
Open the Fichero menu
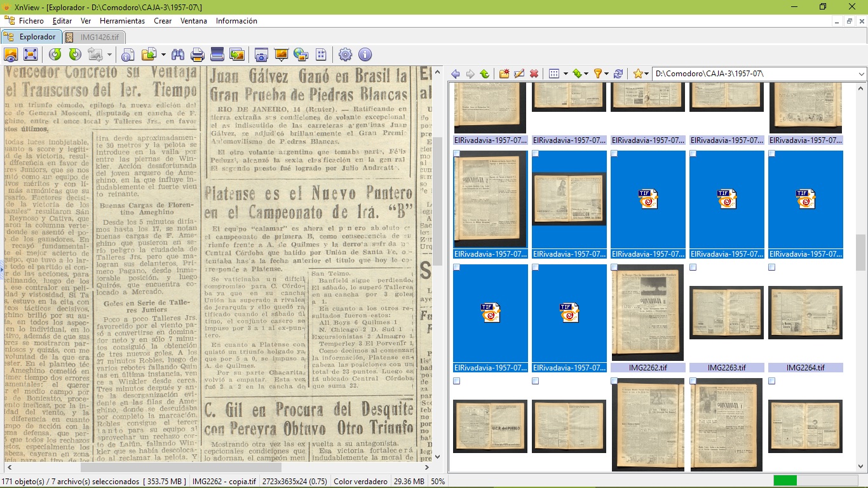[31, 21]
